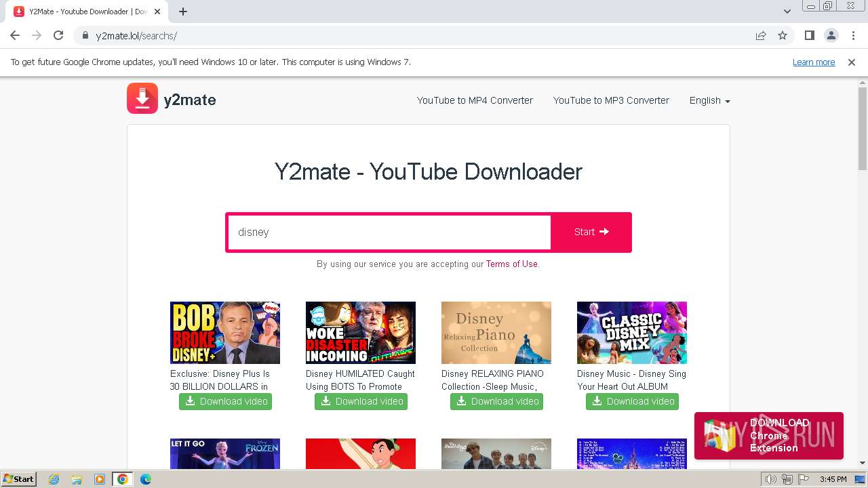Download video for Disney RELAXING PIANO

pyautogui.click(x=496, y=401)
